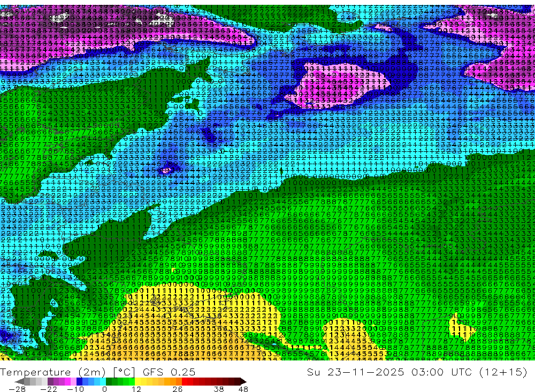The width and height of the screenshot is (535, 392).
Task: Click the "-28" legend label
Action: (17, 389)
